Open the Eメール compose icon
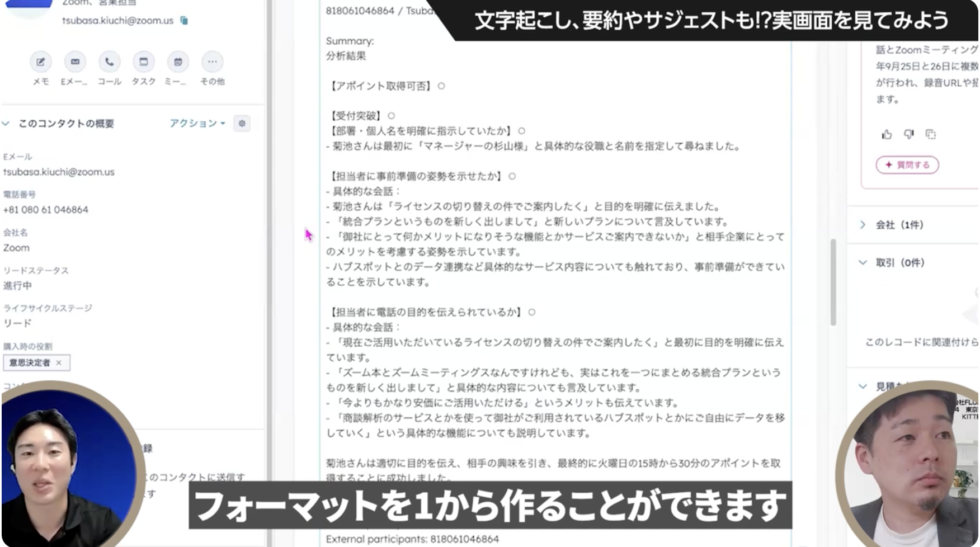 pyautogui.click(x=75, y=62)
